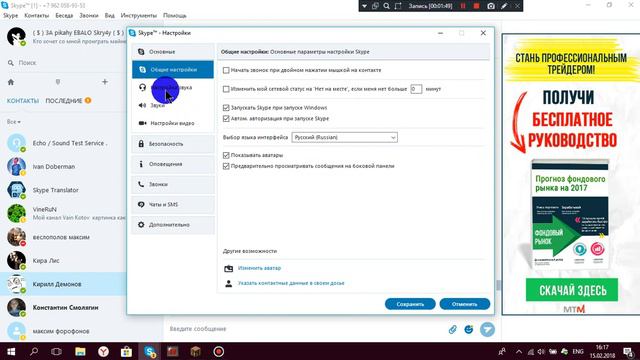
Task: Click the Home icon in the Skype sidebar
Action: coord(11,82)
